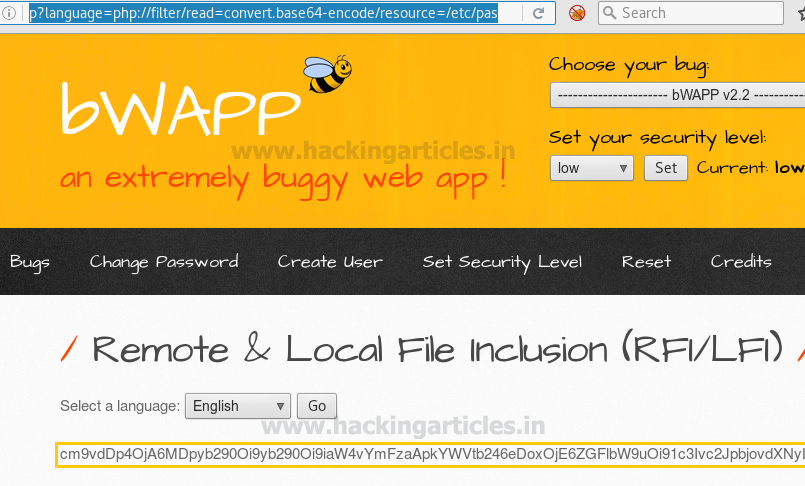Open the bWAPP v2.2 bug dropdown
Screen dimensions: 805x486
pyautogui.click(x=678, y=95)
